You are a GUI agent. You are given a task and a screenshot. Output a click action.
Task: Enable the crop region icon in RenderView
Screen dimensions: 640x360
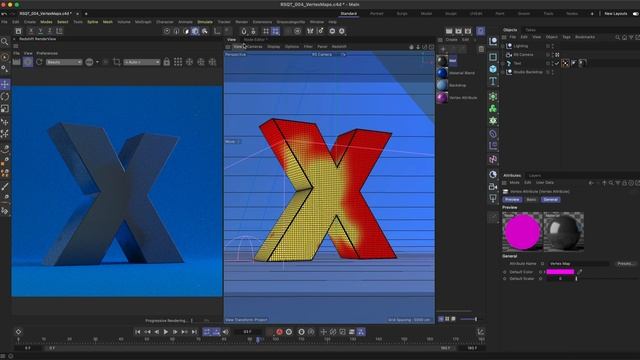point(117,62)
